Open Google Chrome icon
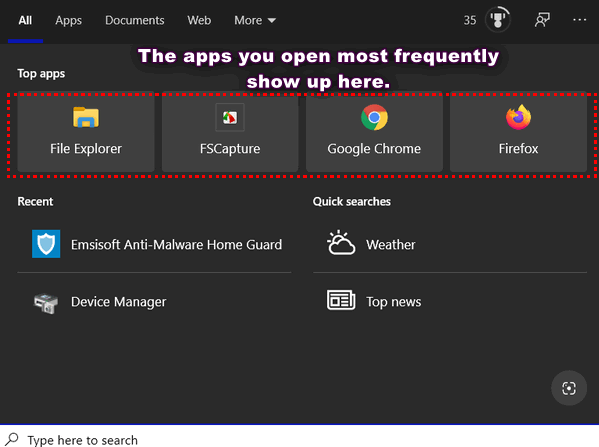 tap(374, 117)
